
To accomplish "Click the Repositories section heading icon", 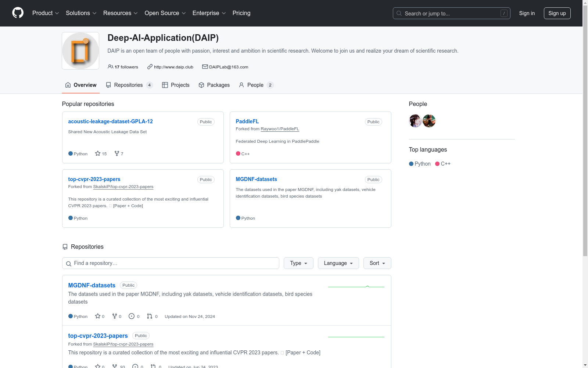I will tap(65, 247).
